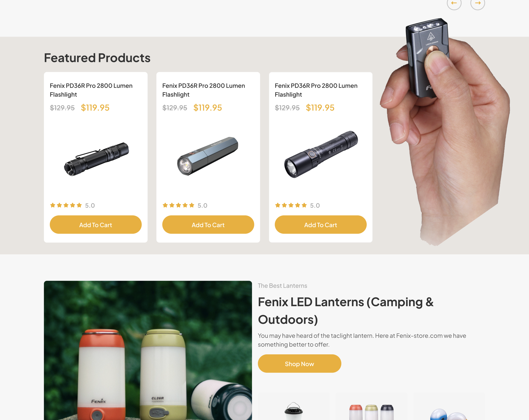View the black clip flashlight image
Viewport: 529px width, 420px height.
96,159
